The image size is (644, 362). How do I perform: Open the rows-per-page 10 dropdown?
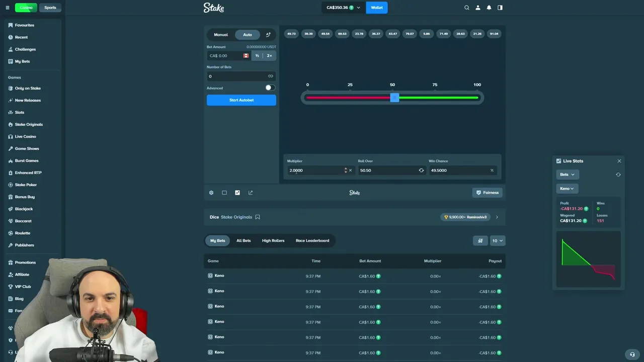click(498, 241)
